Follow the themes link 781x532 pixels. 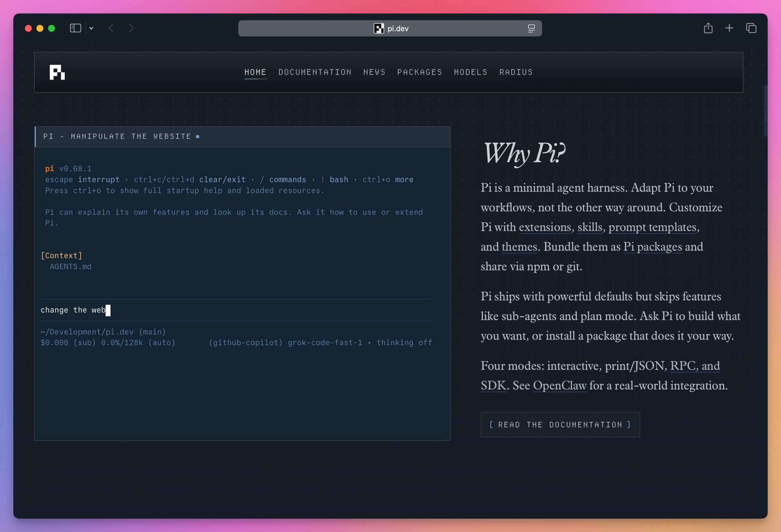pyautogui.click(x=519, y=247)
